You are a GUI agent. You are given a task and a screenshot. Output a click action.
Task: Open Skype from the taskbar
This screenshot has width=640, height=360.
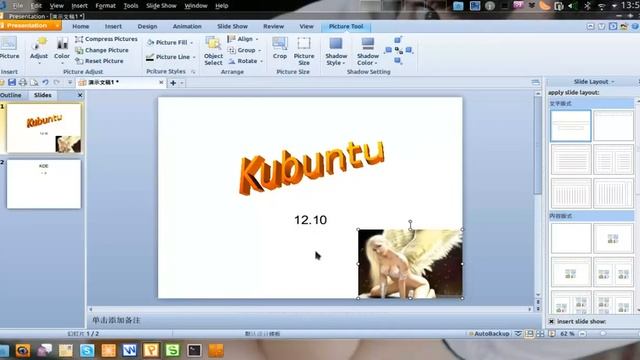pyautogui.click(x=87, y=350)
